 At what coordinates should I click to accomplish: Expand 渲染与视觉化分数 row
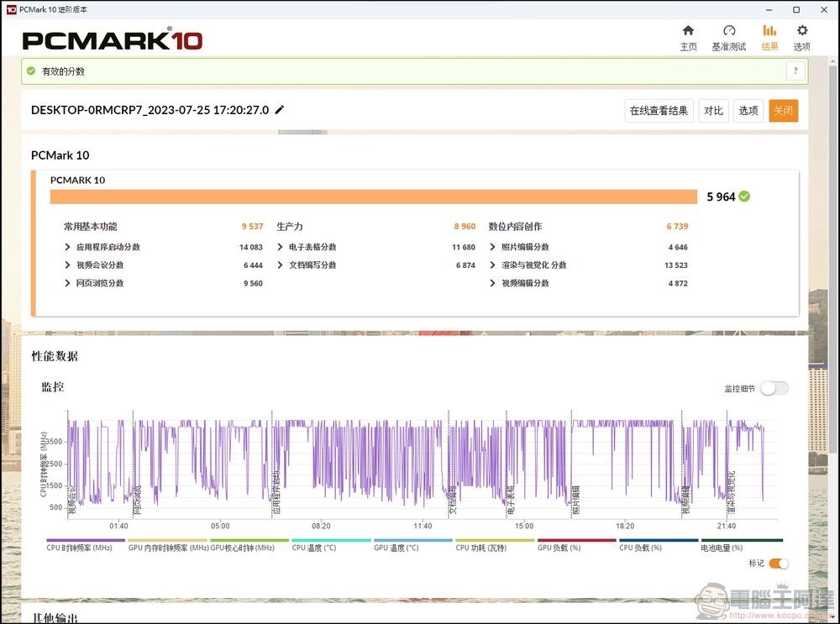(493, 265)
